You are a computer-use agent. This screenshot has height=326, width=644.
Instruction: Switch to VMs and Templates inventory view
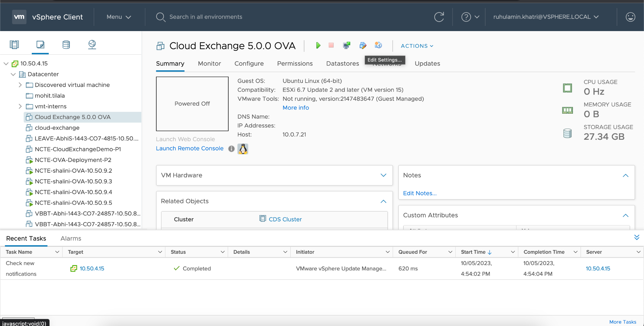(40, 45)
